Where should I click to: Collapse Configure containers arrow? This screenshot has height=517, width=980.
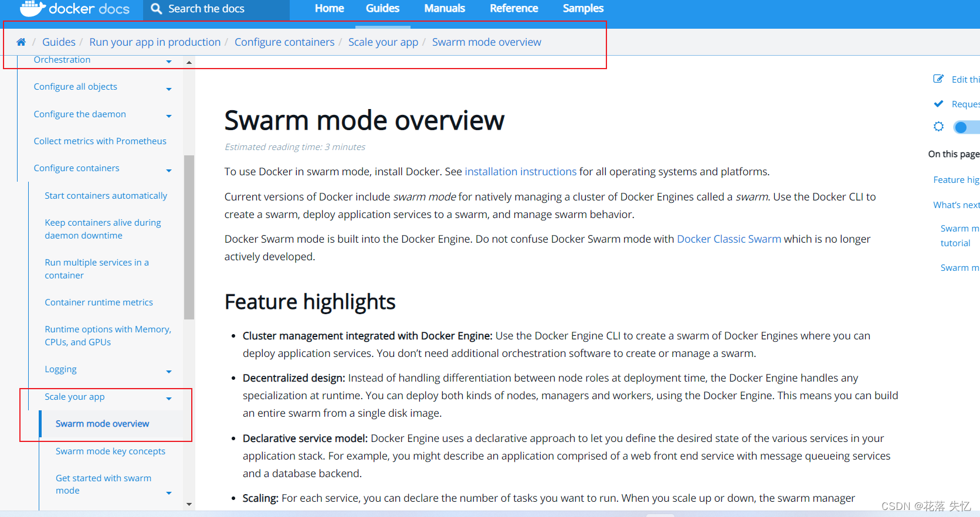pyautogui.click(x=169, y=171)
